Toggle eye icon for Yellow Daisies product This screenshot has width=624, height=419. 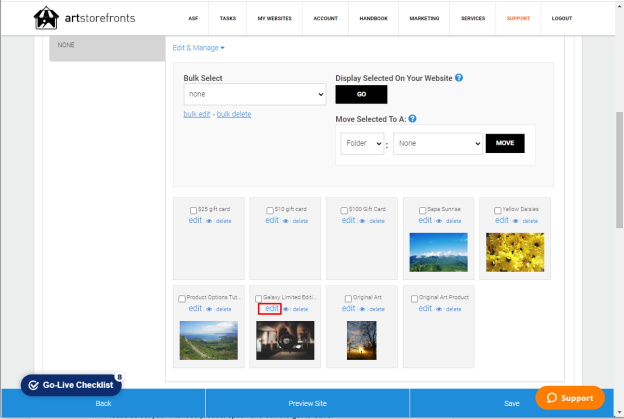[x=515, y=221]
